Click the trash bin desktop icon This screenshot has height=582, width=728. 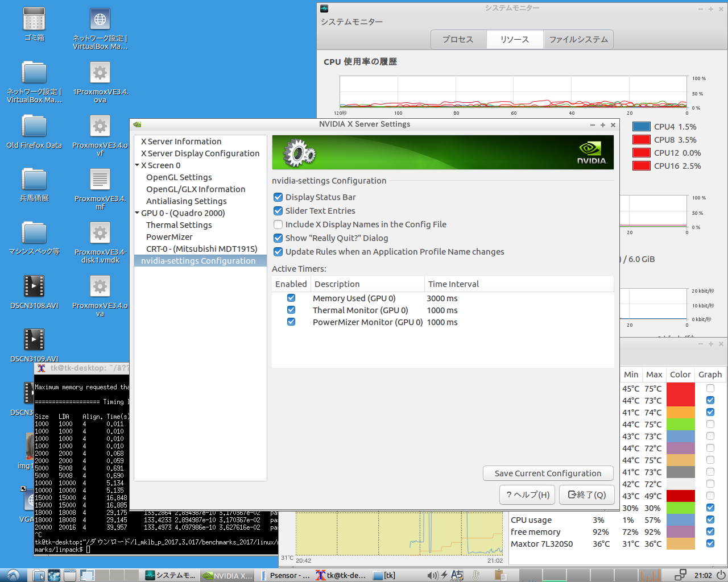tap(34, 19)
